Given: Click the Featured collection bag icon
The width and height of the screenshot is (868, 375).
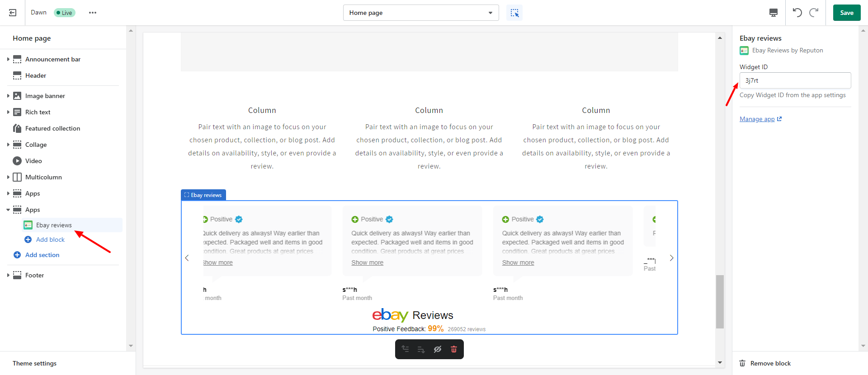Looking at the screenshot, I should point(17,128).
